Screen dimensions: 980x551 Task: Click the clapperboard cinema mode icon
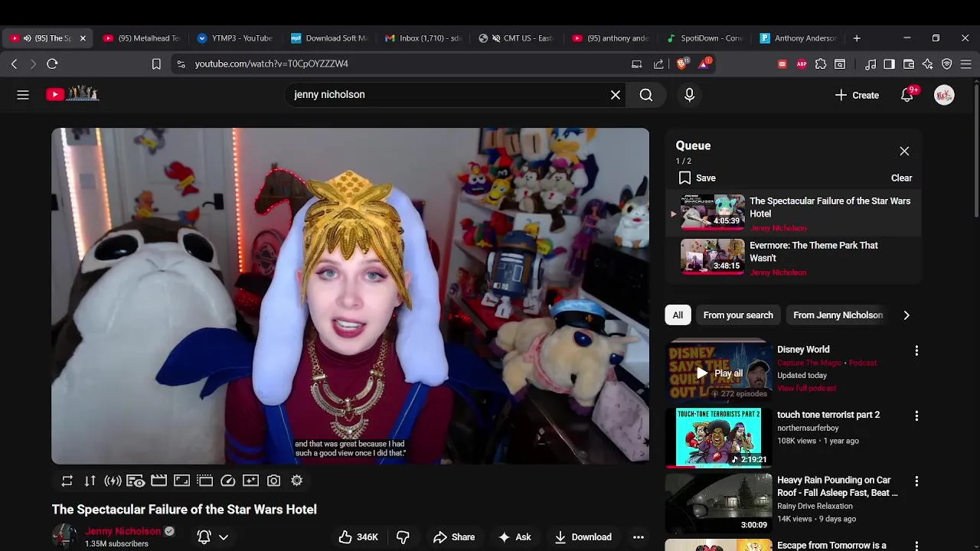pos(158,481)
